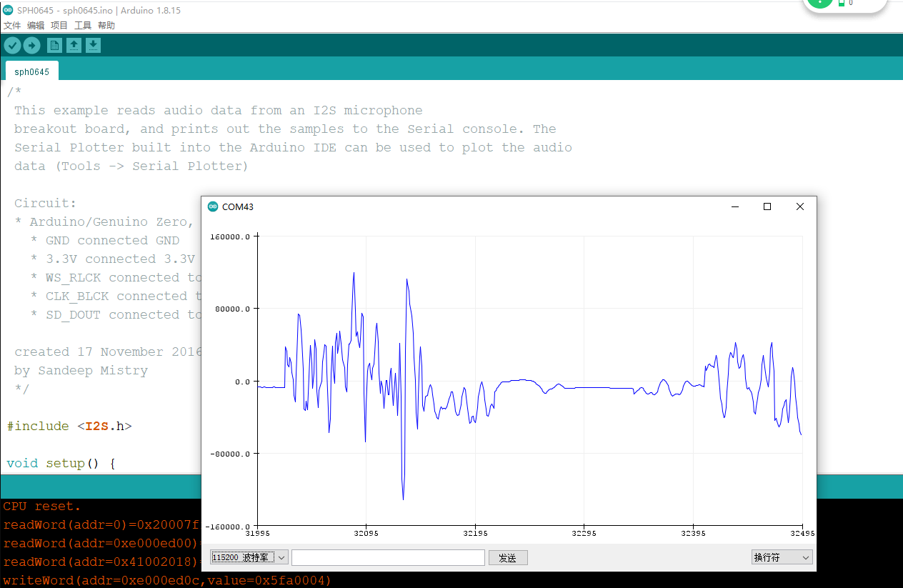Viewport: 903px width, 588px height.
Task: Click readWord(addr=0x41002018) console line
Action: click(x=102, y=562)
